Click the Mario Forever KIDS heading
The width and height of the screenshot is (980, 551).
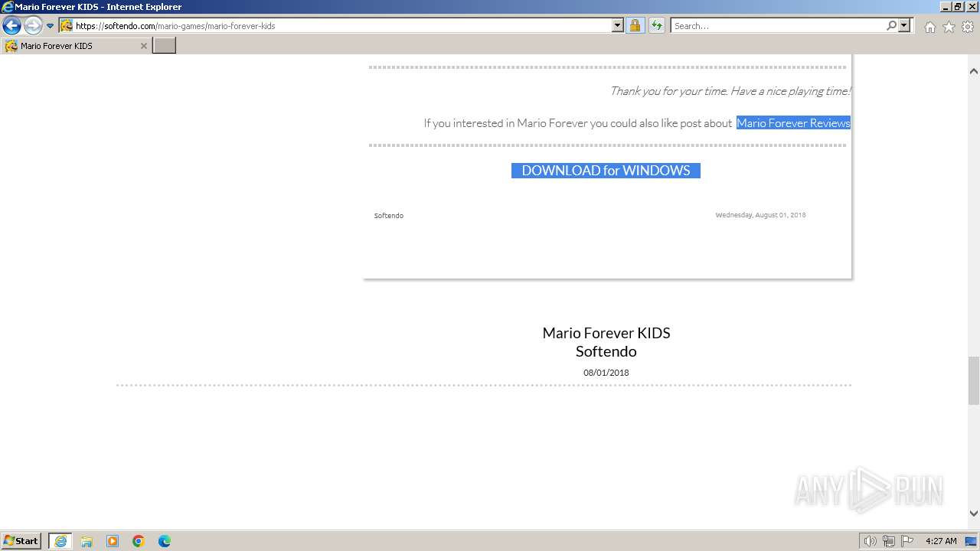pos(606,333)
